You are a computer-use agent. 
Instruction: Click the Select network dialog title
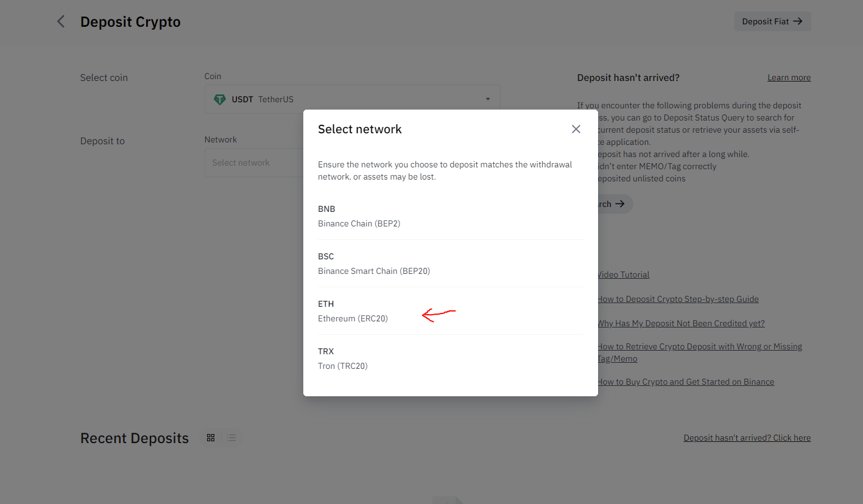click(x=360, y=129)
